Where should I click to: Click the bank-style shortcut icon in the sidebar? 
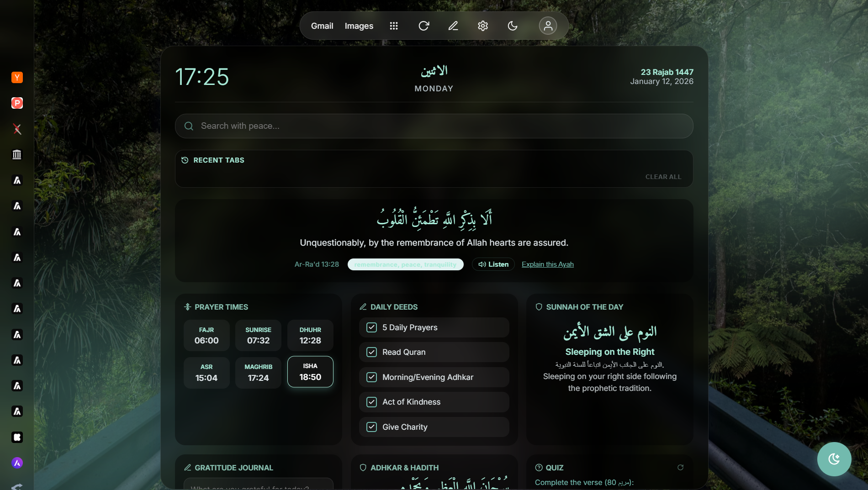(x=17, y=155)
